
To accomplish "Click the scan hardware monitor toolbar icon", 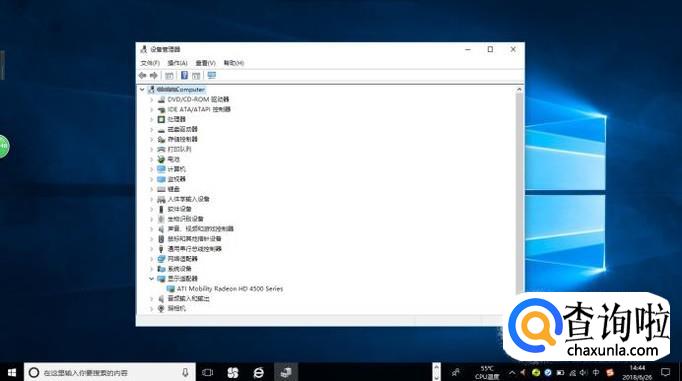I will click(x=211, y=76).
